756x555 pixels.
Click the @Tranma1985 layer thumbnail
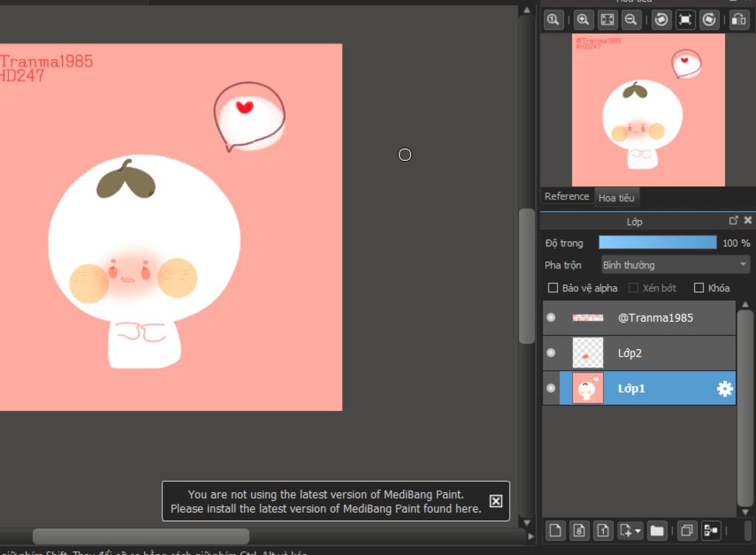coord(588,317)
